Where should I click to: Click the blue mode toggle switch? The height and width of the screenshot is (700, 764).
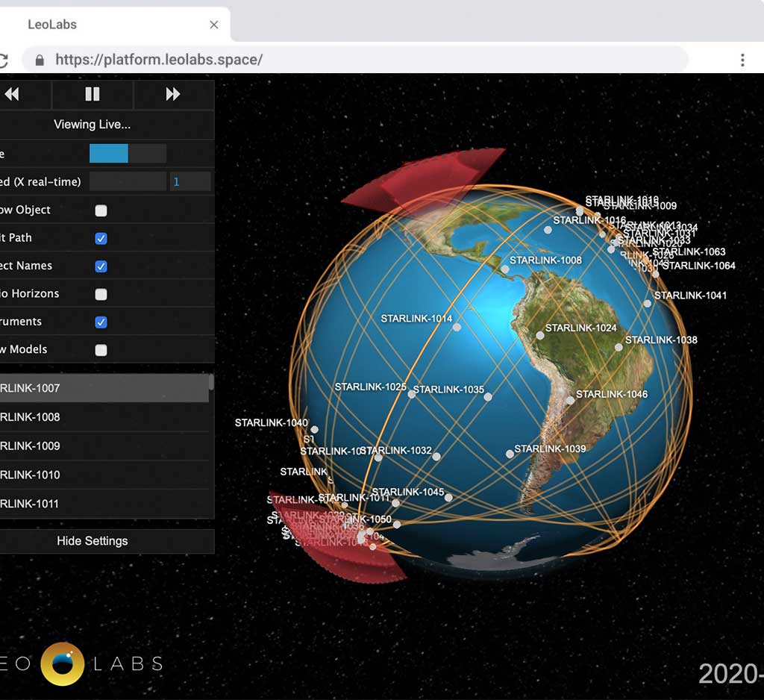click(128, 154)
